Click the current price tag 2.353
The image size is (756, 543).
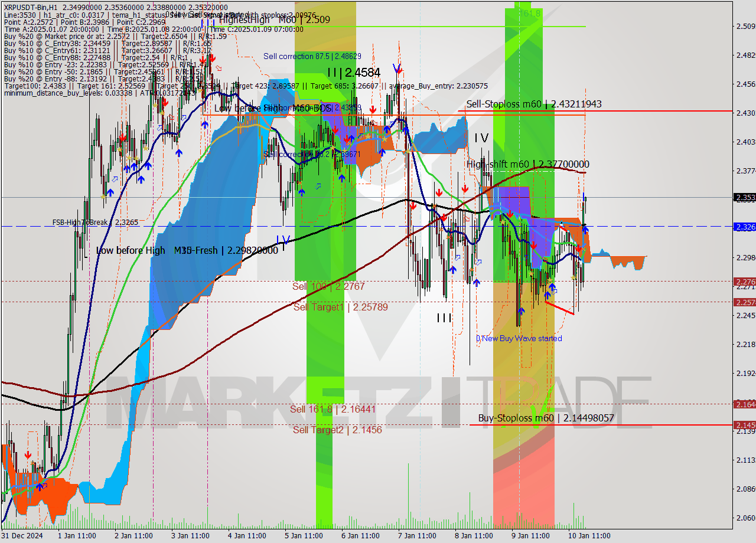[x=744, y=197]
